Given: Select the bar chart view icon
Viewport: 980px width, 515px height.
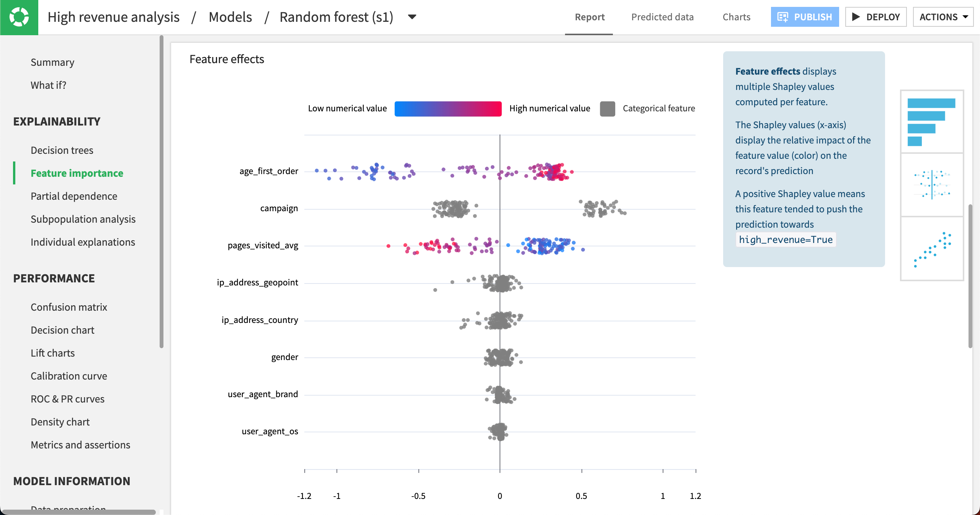Looking at the screenshot, I should click(932, 122).
